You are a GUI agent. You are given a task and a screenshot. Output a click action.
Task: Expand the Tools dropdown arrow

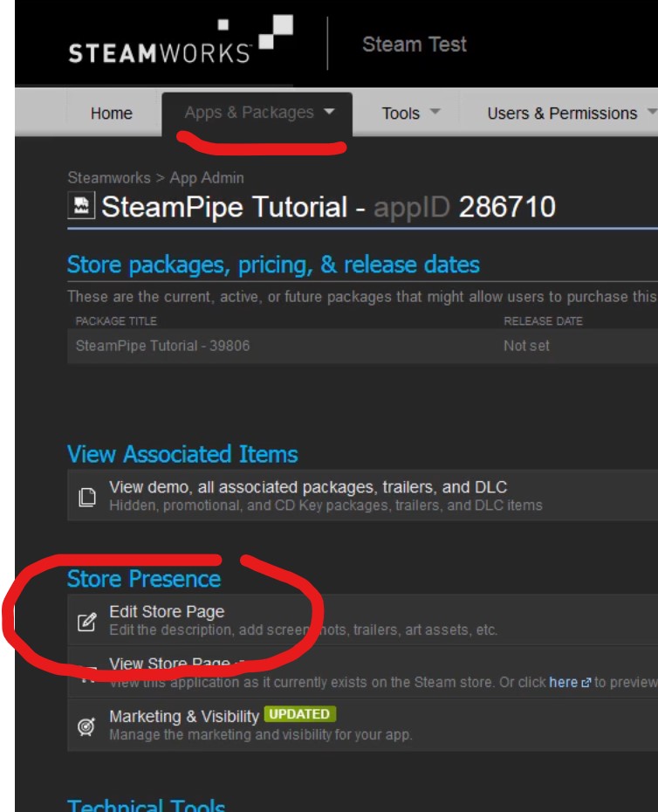(435, 112)
